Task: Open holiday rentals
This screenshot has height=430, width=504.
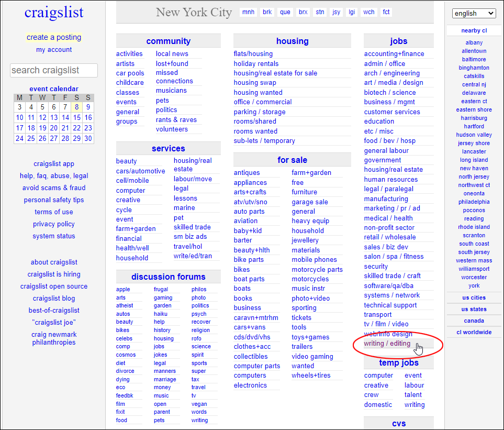Action: click(x=256, y=64)
